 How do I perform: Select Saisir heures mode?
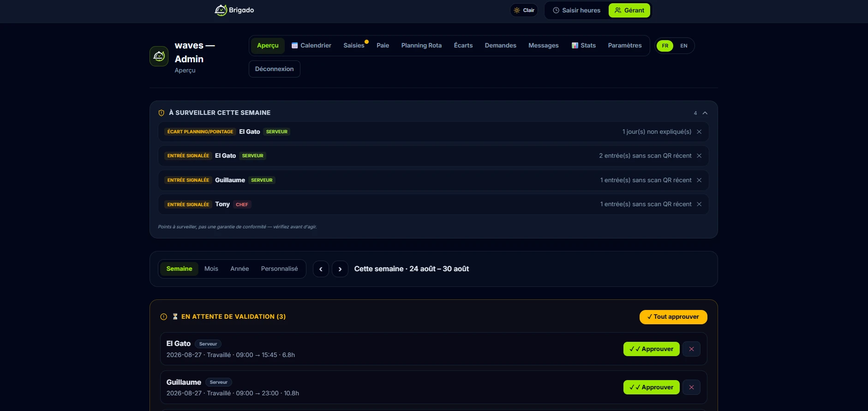tap(577, 10)
